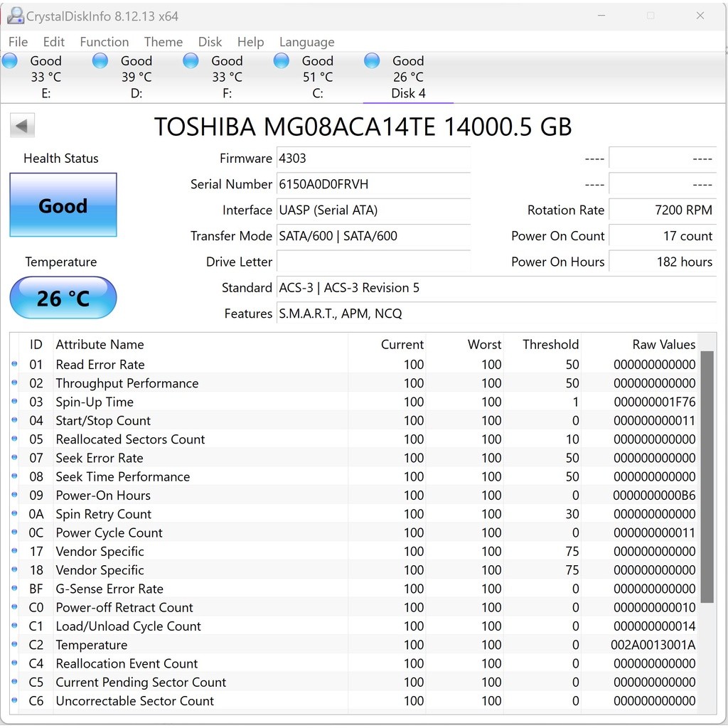Click status dot of Spin Retry Count
728x728 pixels.
[14, 513]
